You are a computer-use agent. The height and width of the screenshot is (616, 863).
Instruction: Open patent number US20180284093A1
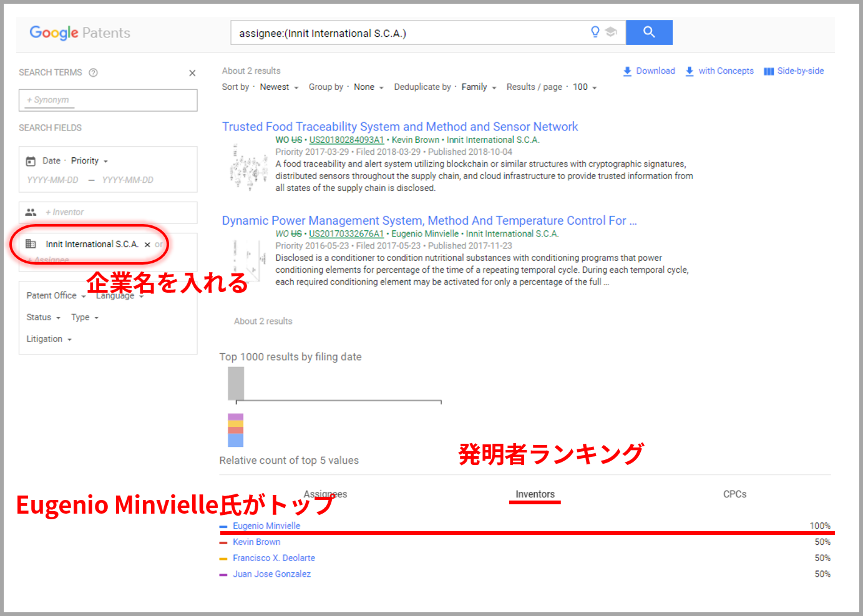(x=346, y=140)
